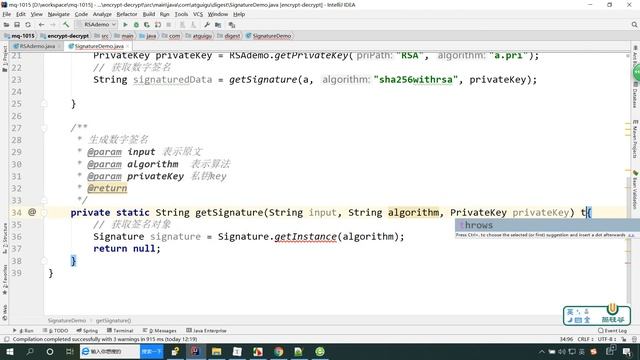640x360 pixels.
Task: Open the Maven Projects side panel
Action: pos(636,139)
